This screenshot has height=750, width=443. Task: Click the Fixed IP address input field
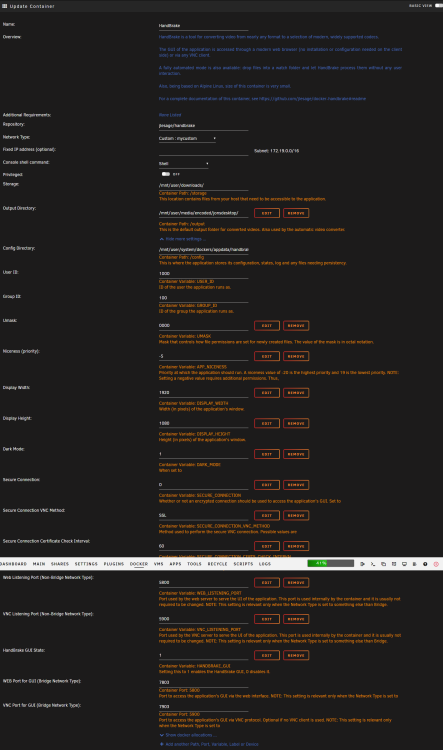coord(203,151)
